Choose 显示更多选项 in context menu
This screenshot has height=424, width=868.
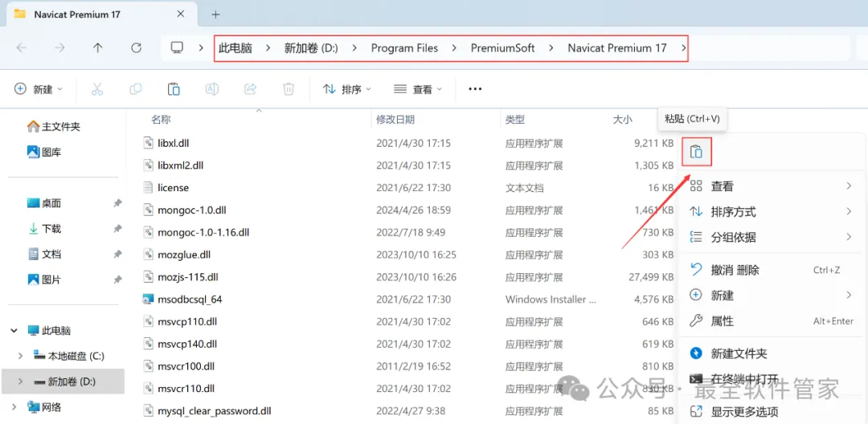click(770, 412)
